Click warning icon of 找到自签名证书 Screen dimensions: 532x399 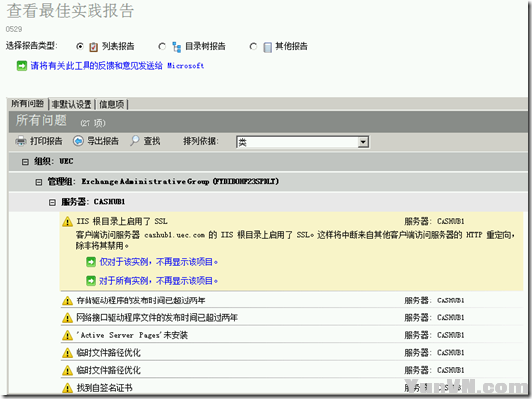tap(68, 388)
